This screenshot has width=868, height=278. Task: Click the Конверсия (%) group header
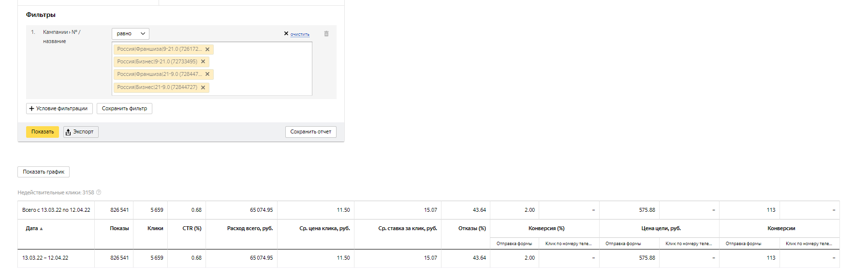coord(546,229)
